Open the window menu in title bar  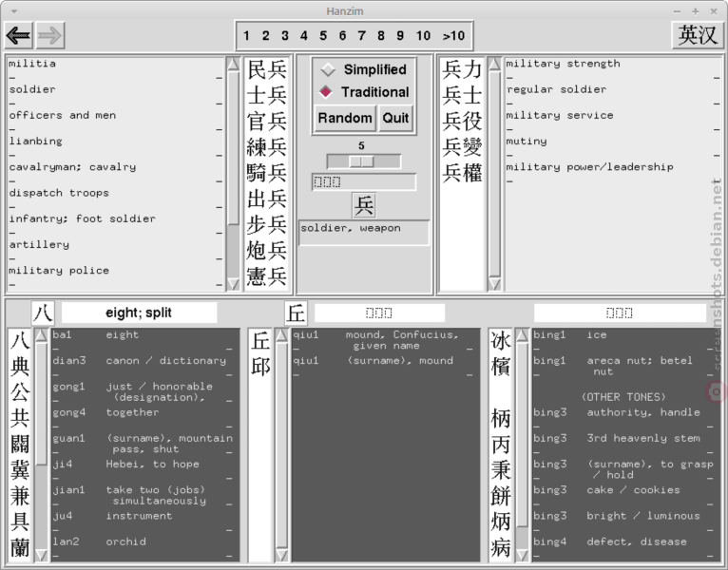coord(14,11)
